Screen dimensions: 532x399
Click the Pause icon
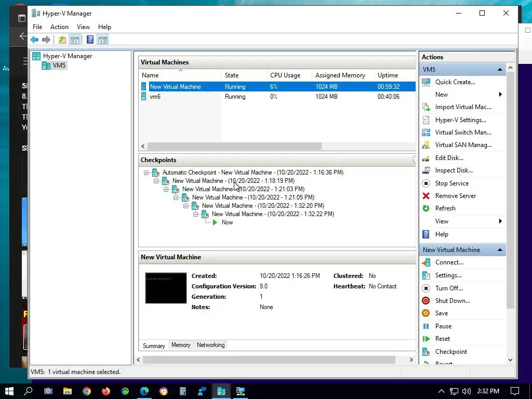[x=426, y=326]
